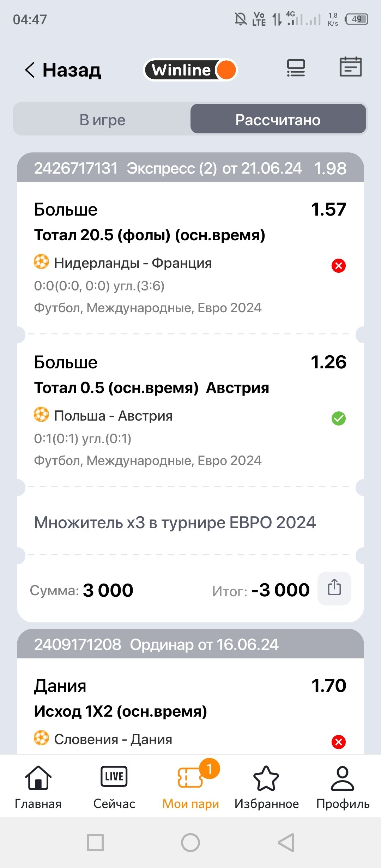Tap express bet header 2426717131
The width and height of the screenshot is (381, 868).
pos(190,168)
